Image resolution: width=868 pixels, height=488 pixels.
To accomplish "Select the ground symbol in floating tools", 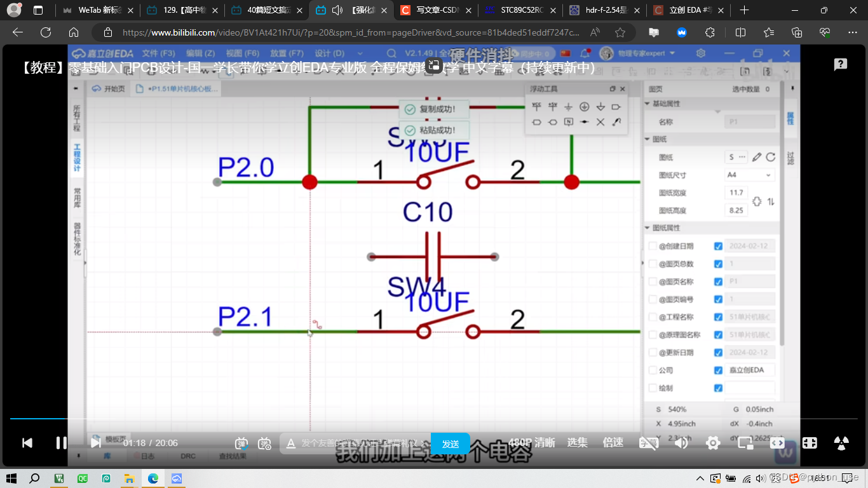I will tap(569, 107).
